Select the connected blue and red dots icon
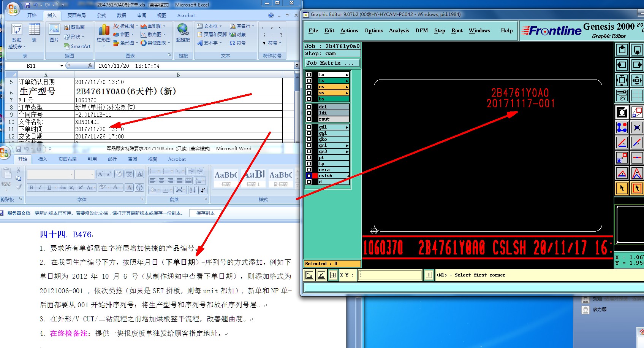Viewport: 644px width, 348px height. (x=622, y=127)
